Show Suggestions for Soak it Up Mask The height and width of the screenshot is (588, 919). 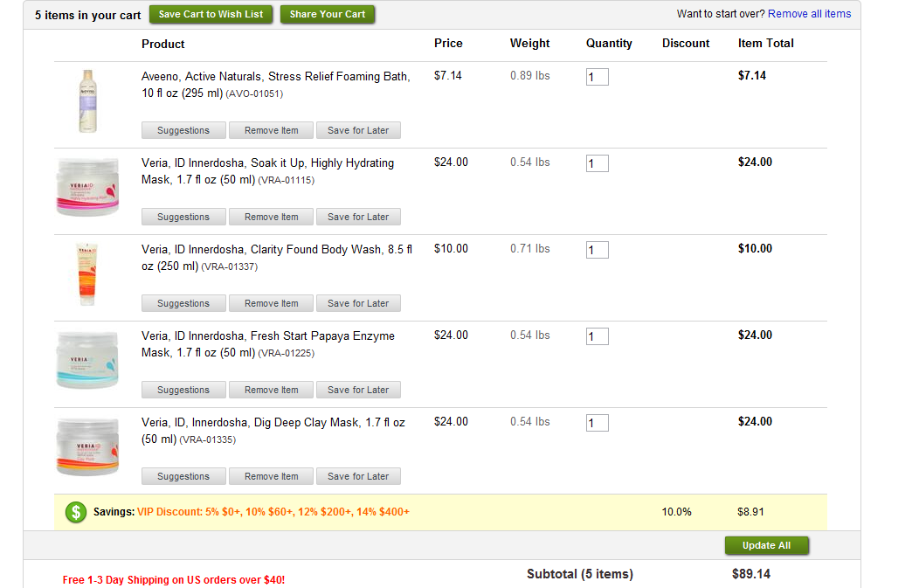pyautogui.click(x=183, y=217)
